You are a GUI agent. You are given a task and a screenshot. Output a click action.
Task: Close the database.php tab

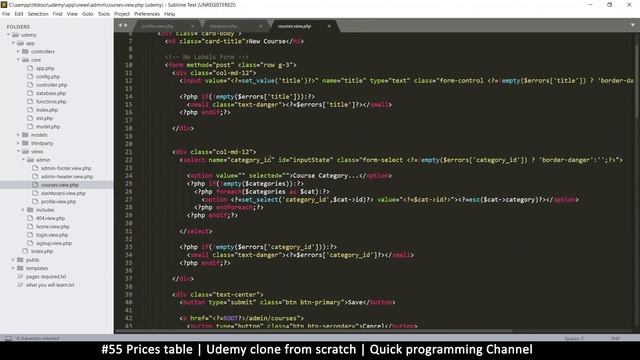(x=261, y=26)
